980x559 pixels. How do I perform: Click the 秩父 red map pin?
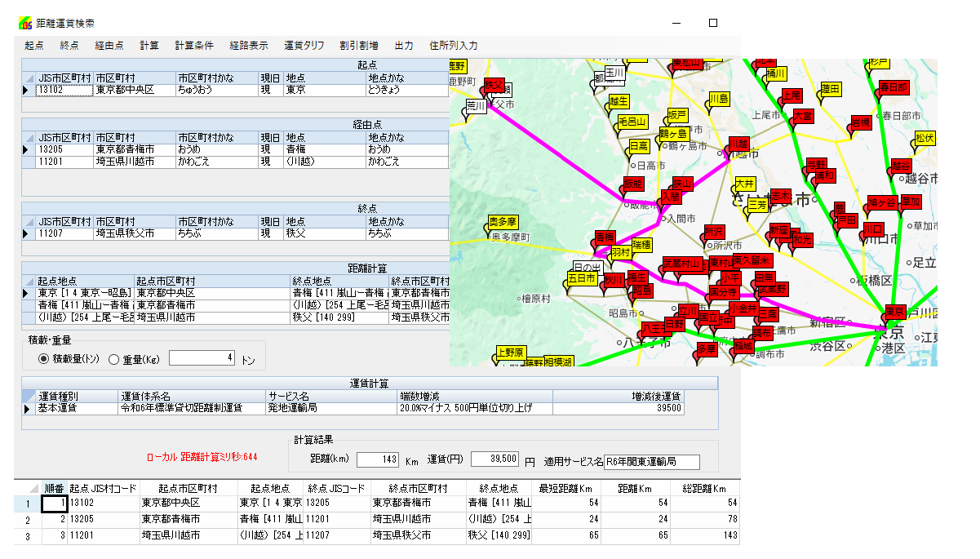click(494, 86)
